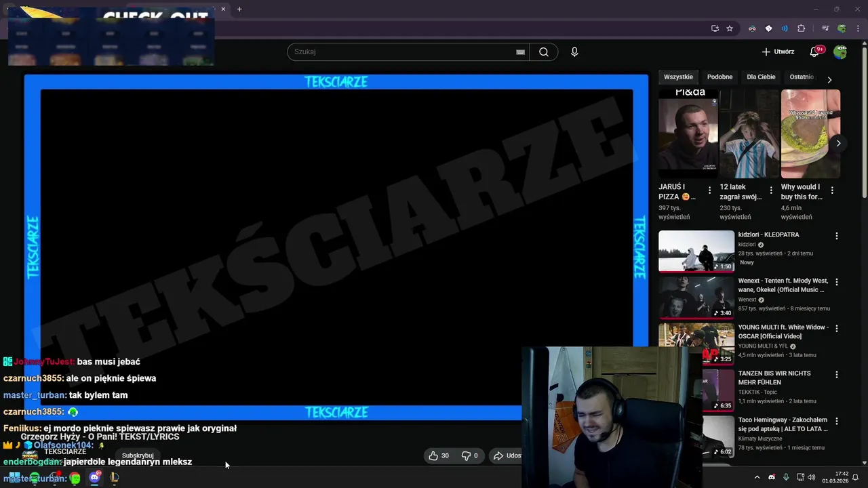
Task: Open options menu for Why would I buy Short
Action: tap(832, 190)
